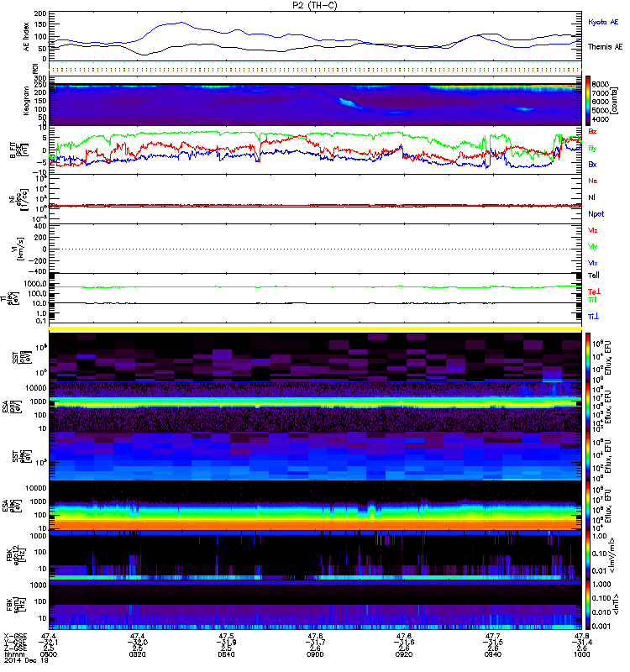
Task: Click the X-GSE value 47.5
Action: (x=226, y=637)
